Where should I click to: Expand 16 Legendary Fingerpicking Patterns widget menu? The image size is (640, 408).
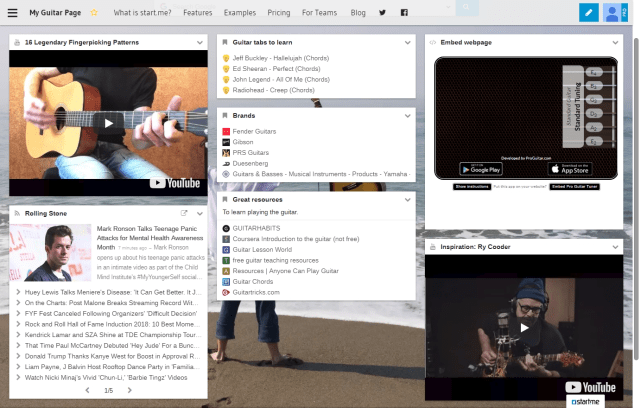200,42
